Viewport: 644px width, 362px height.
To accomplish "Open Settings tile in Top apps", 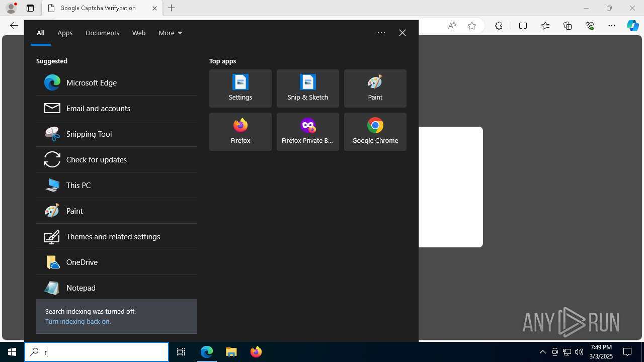I will coord(240,88).
